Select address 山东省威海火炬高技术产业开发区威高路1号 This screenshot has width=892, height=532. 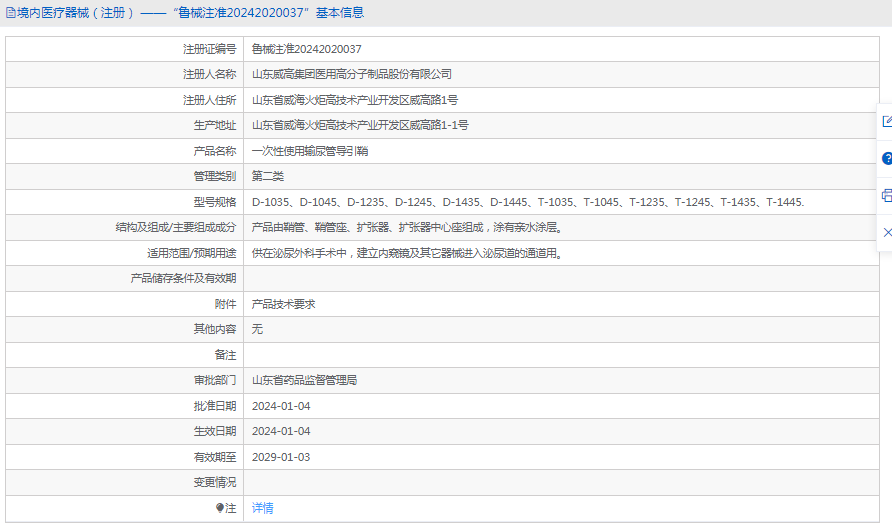355,100
